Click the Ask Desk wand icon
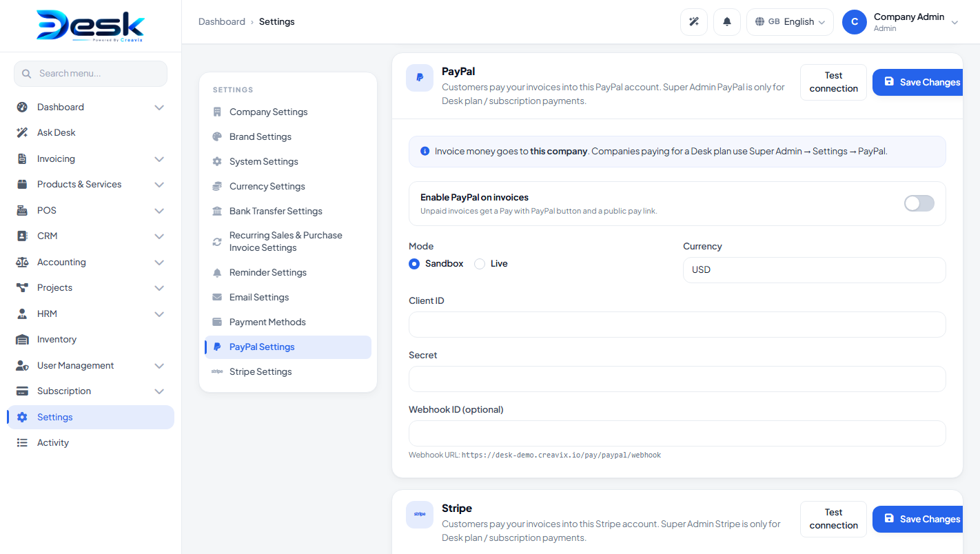 pyautogui.click(x=22, y=133)
